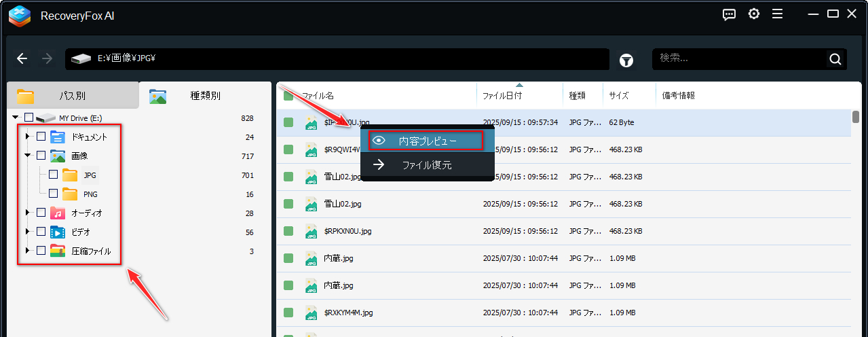868x337 pixels.
Task: Open the filter funnel icon
Action: pyautogui.click(x=626, y=60)
